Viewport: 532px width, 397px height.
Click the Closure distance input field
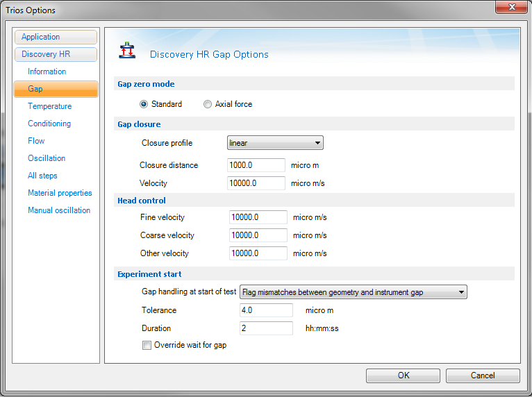pyautogui.click(x=256, y=165)
